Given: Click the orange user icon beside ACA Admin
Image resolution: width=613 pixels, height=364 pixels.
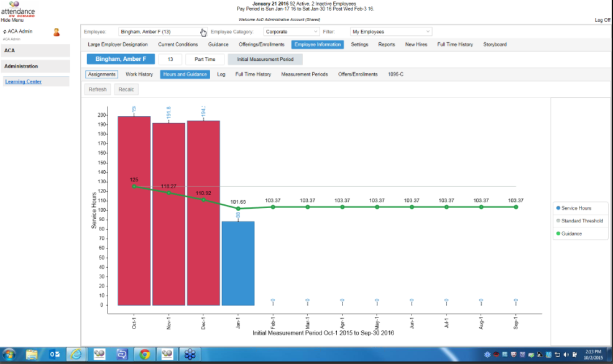Looking at the screenshot, I should tap(57, 32).
